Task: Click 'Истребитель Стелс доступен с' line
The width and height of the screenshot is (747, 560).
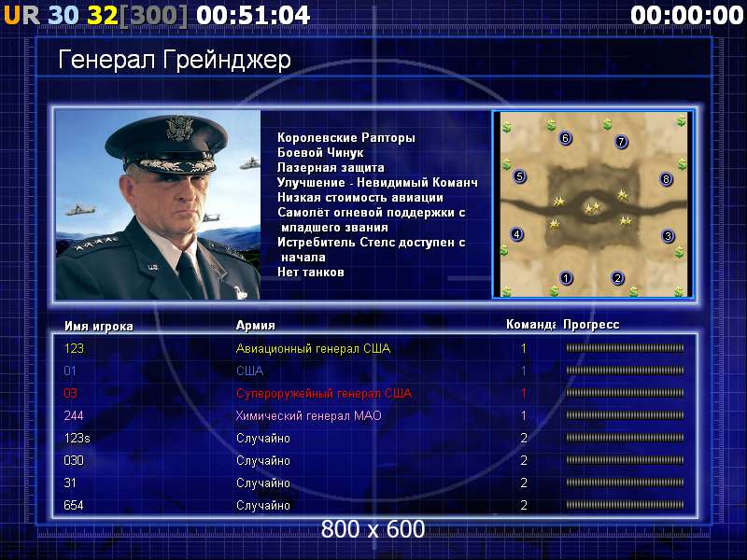Action: tap(371, 243)
